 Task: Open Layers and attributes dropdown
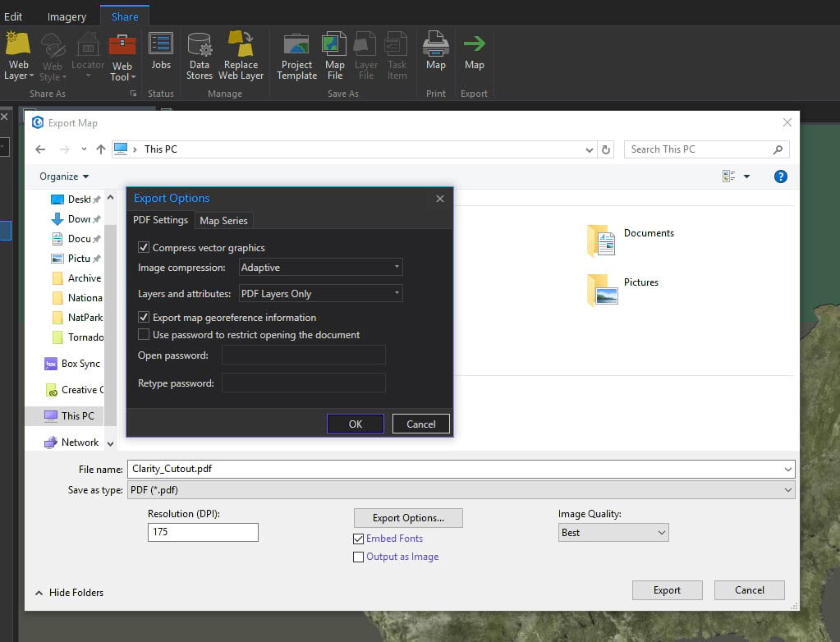click(x=320, y=293)
